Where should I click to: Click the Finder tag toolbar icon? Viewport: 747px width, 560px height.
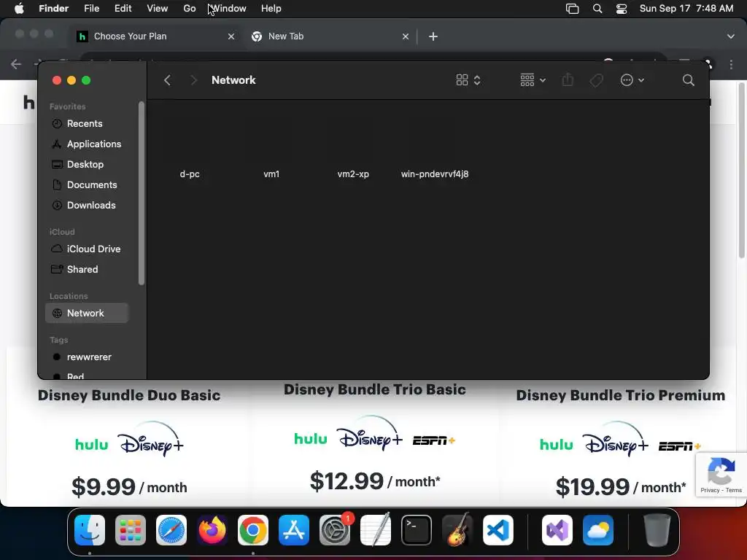596,80
